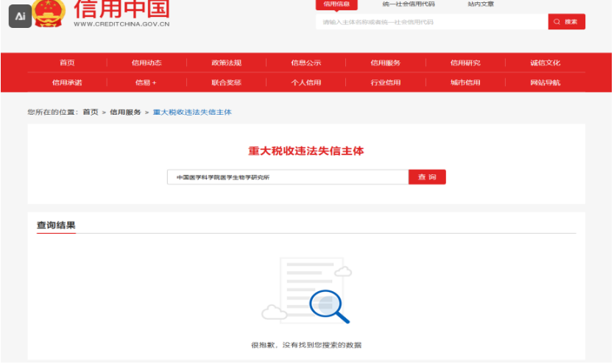Select the 站内文章 search tab

click(481, 4)
